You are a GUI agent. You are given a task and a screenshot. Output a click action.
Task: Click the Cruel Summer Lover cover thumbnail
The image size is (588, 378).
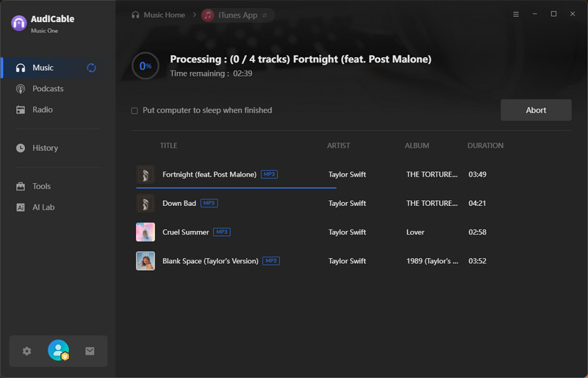click(x=146, y=232)
